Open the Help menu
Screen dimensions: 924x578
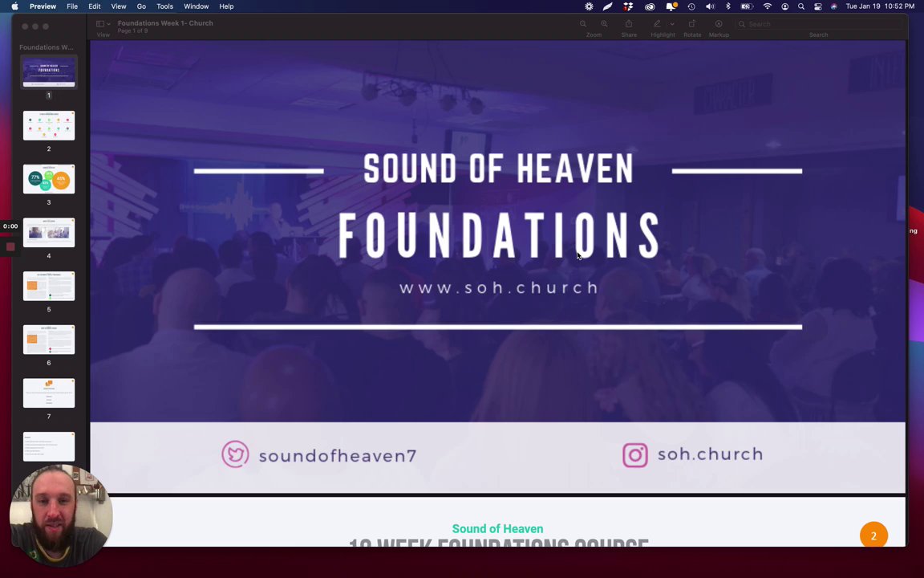coord(226,6)
